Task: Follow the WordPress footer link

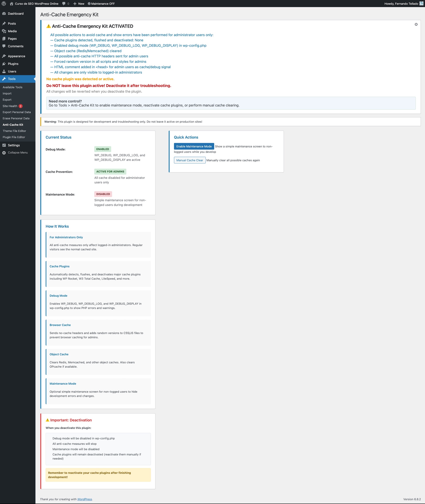Action: (x=84, y=499)
